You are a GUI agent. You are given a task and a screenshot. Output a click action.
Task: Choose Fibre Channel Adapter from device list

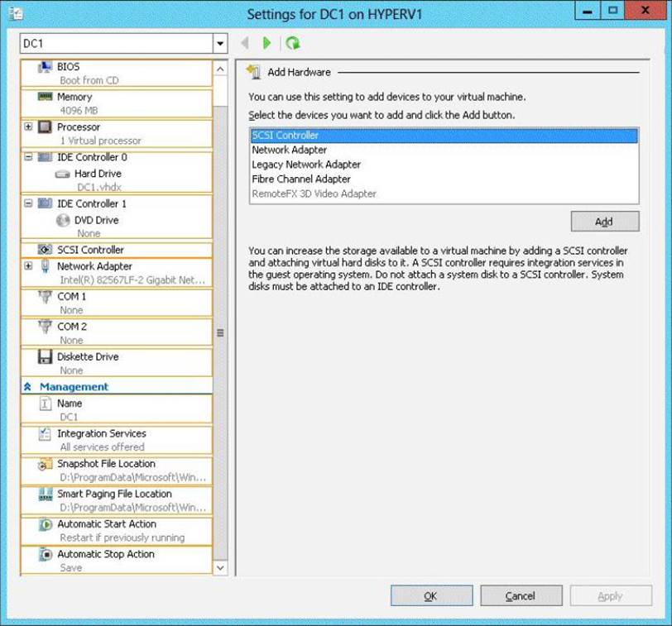[x=301, y=179]
